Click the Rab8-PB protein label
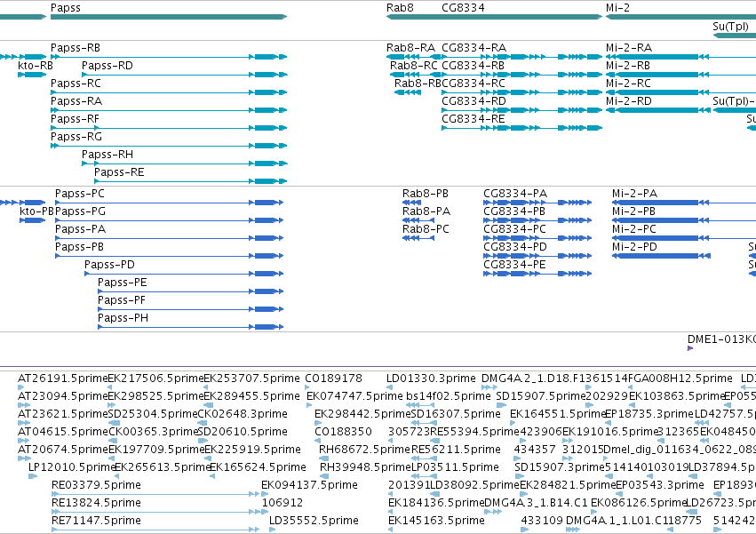756x534 pixels. [426, 194]
